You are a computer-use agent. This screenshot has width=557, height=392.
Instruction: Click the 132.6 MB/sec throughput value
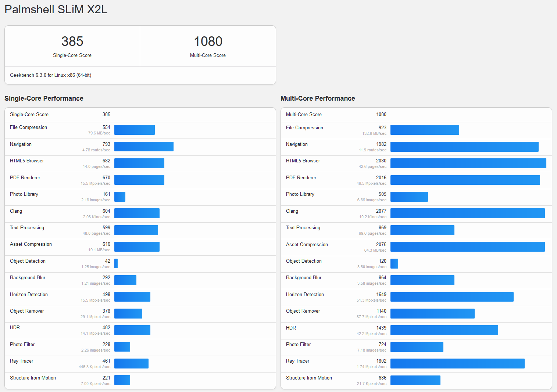coord(374,133)
